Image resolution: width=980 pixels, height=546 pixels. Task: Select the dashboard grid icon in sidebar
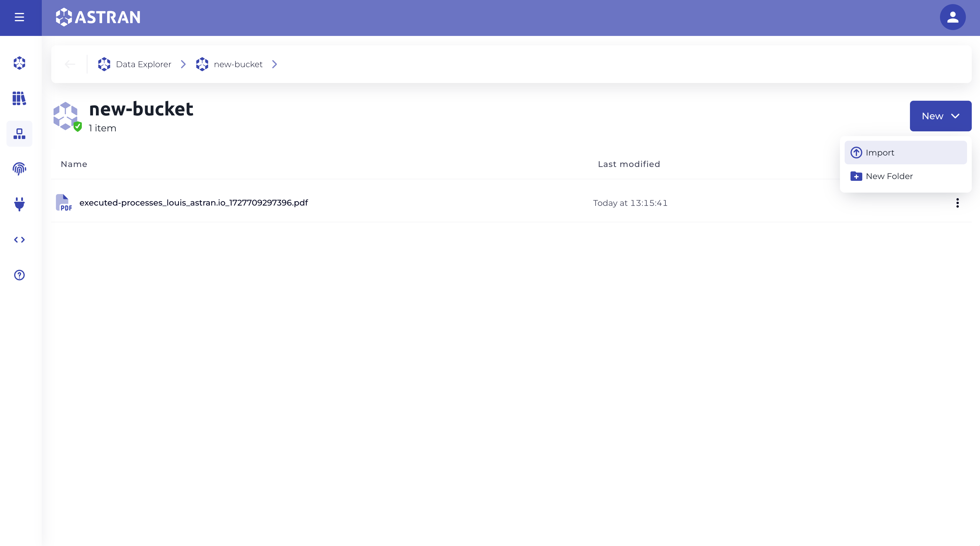click(x=19, y=133)
